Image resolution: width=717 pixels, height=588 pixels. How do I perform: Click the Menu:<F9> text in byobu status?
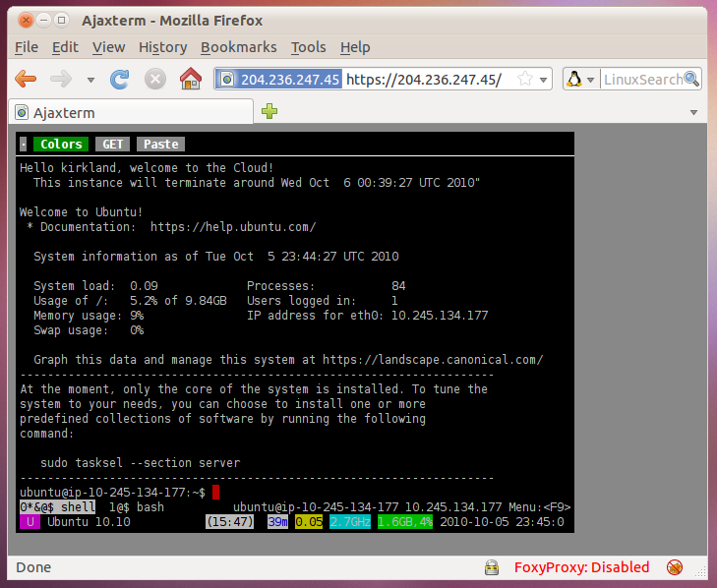tap(540, 507)
